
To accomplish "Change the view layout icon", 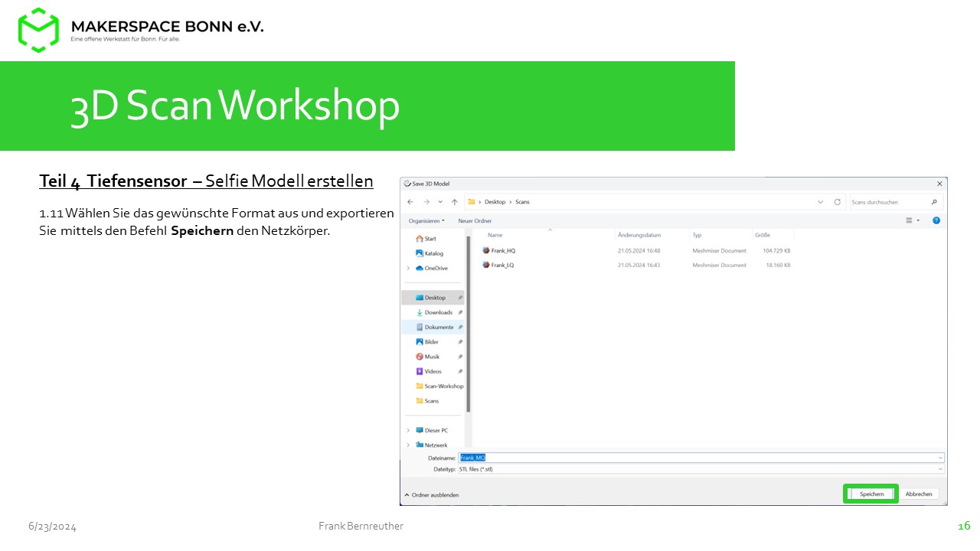I will point(910,220).
